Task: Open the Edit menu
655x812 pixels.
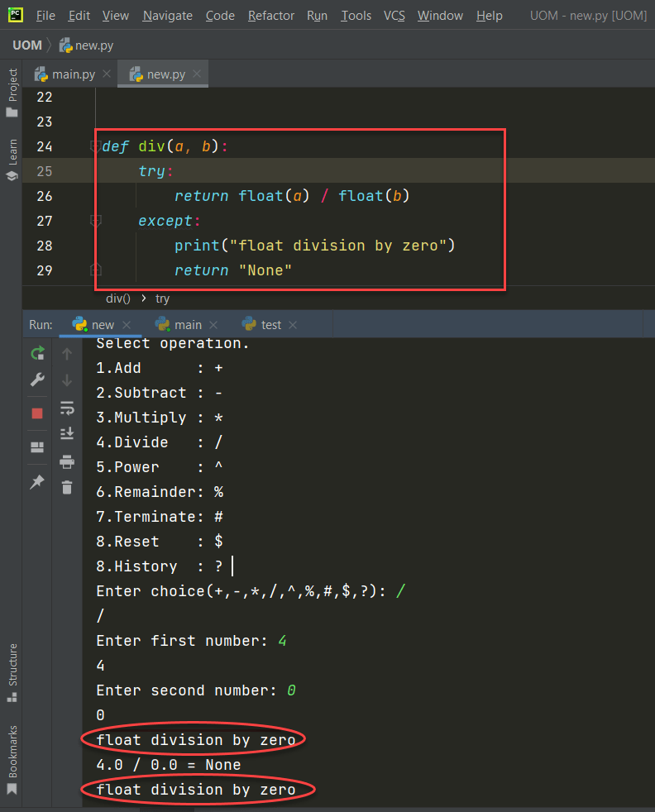Action: [79, 16]
